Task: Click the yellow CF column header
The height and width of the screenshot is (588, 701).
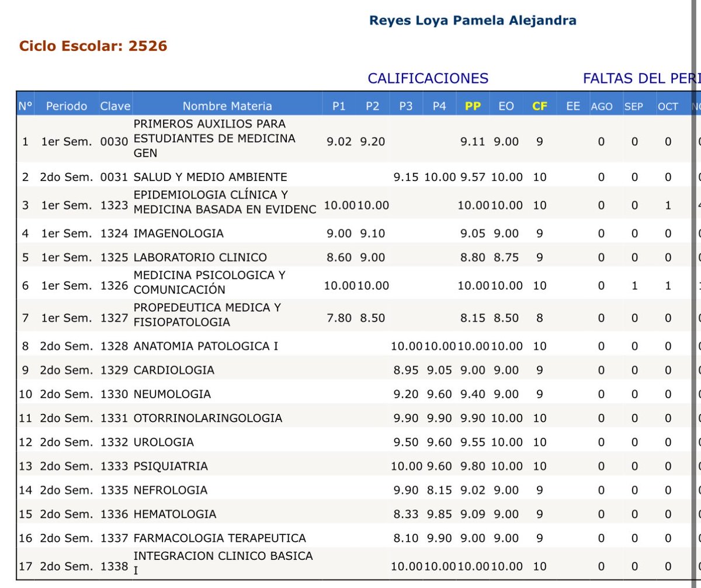Action: [540, 106]
